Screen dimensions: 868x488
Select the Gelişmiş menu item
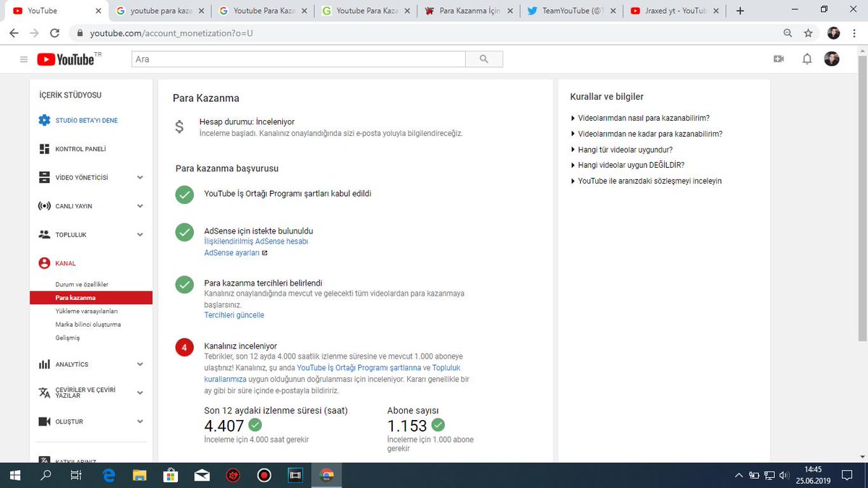67,338
